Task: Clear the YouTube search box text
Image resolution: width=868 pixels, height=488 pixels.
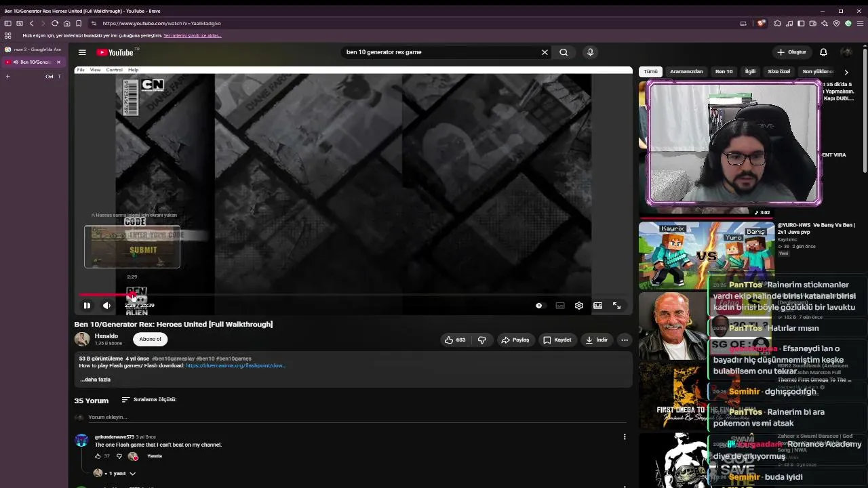Action: [545, 52]
